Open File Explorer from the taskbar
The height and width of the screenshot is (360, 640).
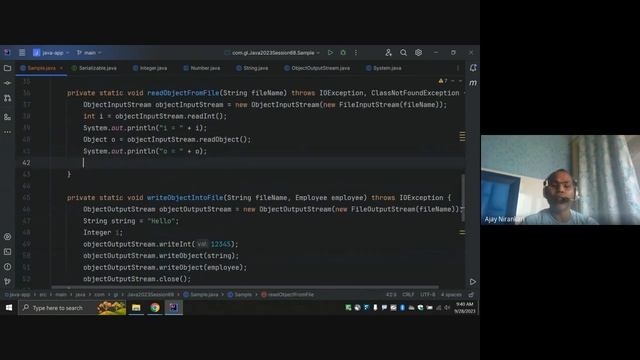point(136,308)
